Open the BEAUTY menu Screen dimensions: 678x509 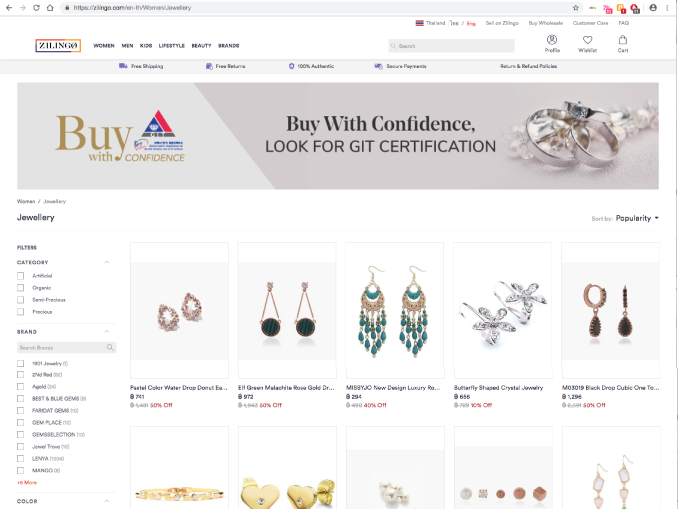pyautogui.click(x=201, y=45)
